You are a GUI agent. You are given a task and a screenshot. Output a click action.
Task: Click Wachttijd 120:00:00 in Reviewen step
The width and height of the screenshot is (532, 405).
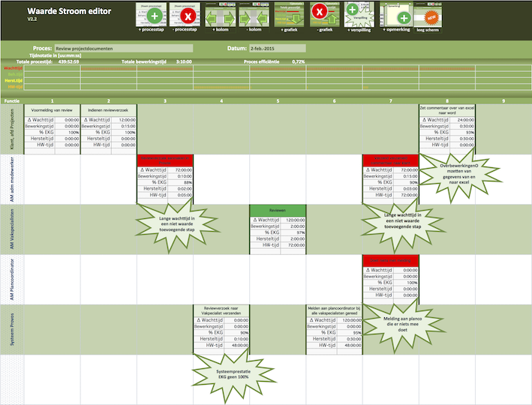click(x=293, y=220)
